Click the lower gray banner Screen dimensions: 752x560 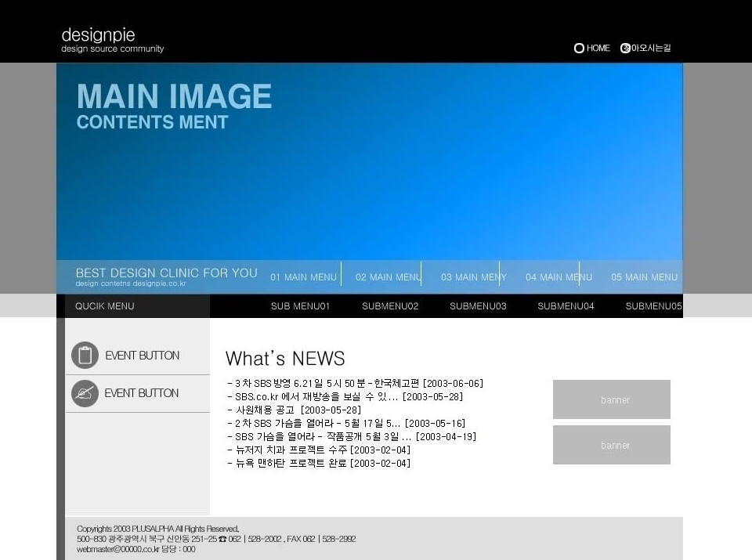pyautogui.click(x=612, y=445)
